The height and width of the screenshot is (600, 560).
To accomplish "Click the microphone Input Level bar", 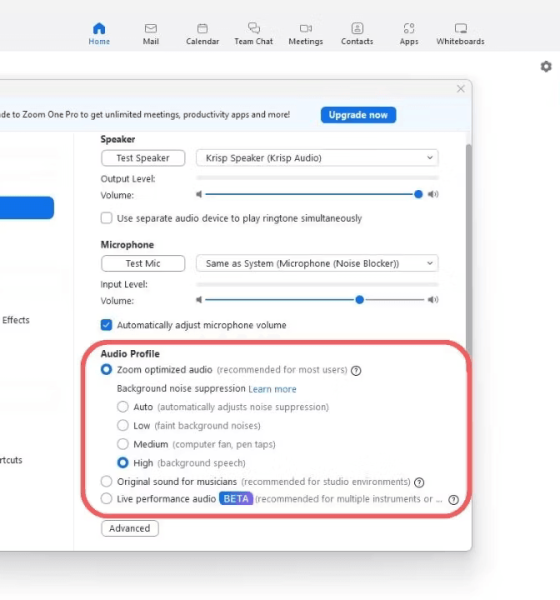I will (317, 285).
